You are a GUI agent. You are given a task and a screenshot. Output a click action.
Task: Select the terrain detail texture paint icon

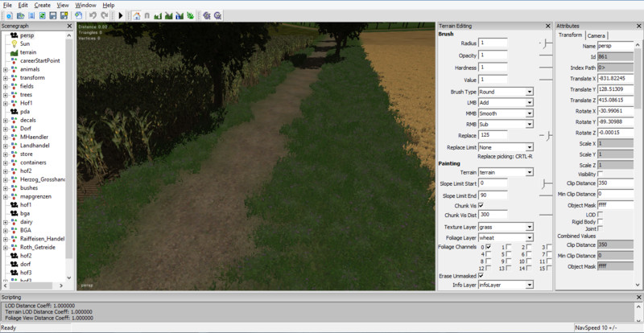coord(168,15)
